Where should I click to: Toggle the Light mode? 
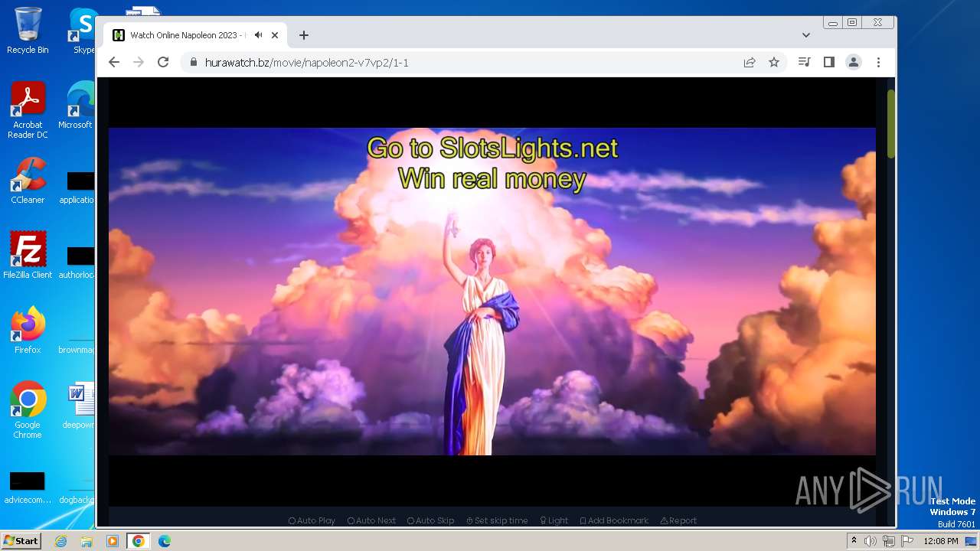tap(554, 520)
